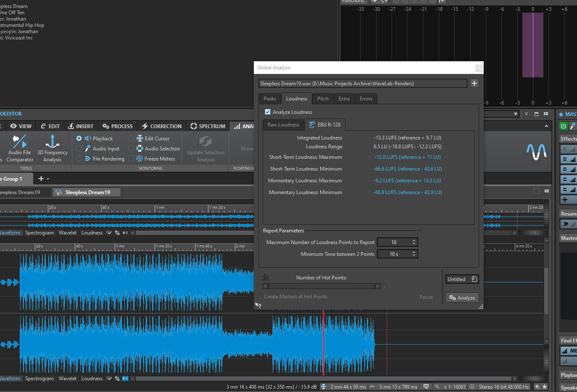Click the Analyze button
This screenshot has width=577, height=392.
pos(462,298)
